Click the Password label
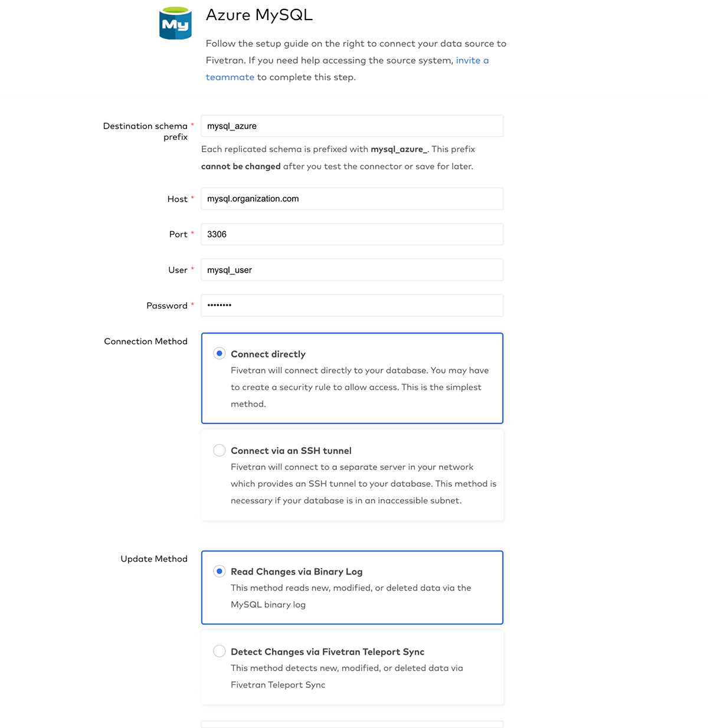The height and width of the screenshot is (728, 708). point(167,306)
